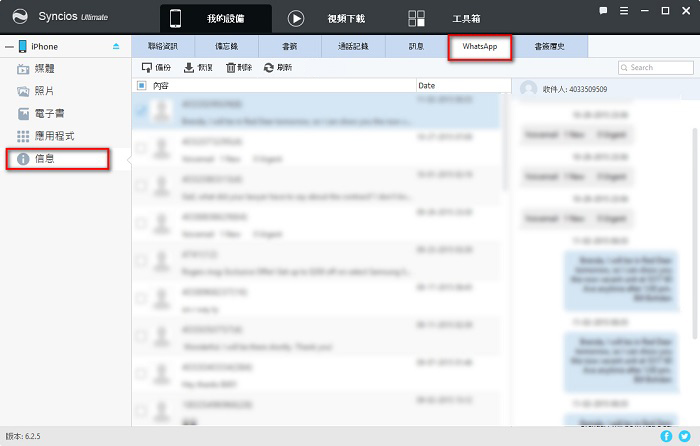
Task: Maximize the Syncios window
Action: 665,11
